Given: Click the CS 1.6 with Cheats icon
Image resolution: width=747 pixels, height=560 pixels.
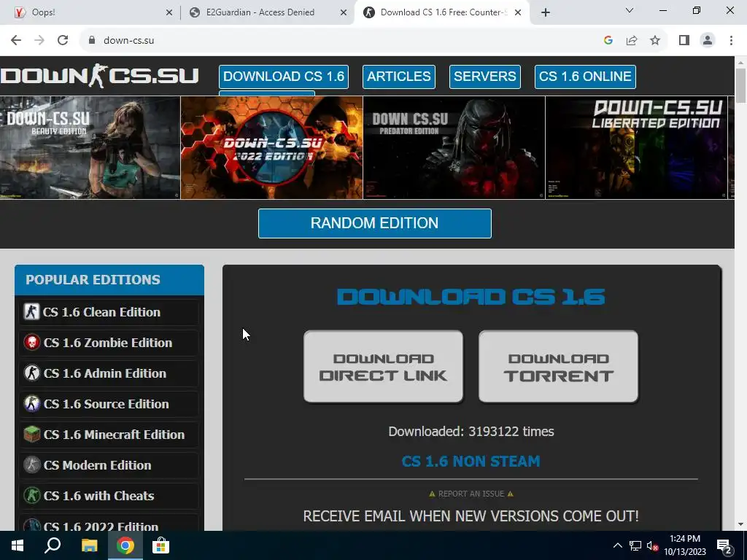Looking at the screenshot, I should pyautogui.click(x=32, y=496).
